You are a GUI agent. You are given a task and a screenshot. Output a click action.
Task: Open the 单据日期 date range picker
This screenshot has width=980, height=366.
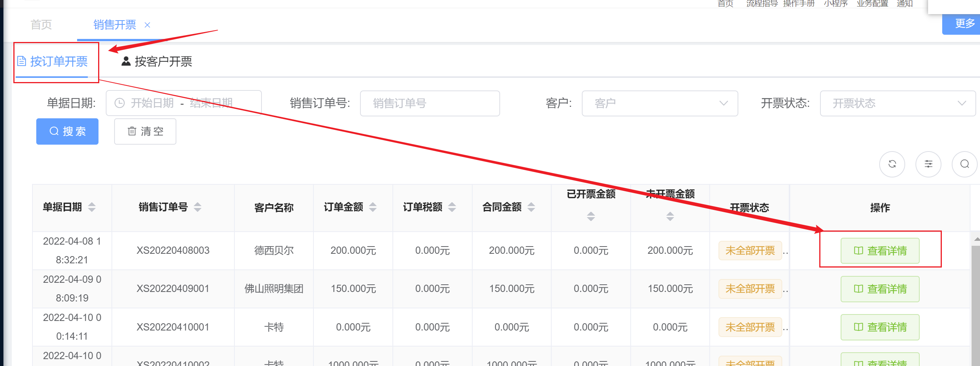point(183,103)
